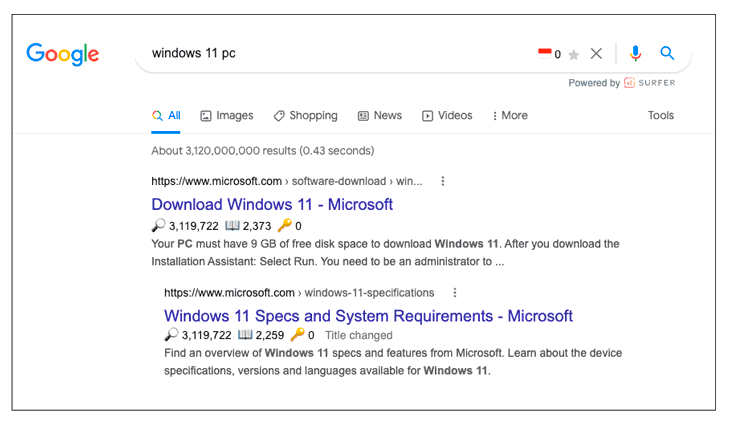The height and width of the screenshot is (423, 730).
Task: Click the Powered by text
Action: tap(594, 83)
